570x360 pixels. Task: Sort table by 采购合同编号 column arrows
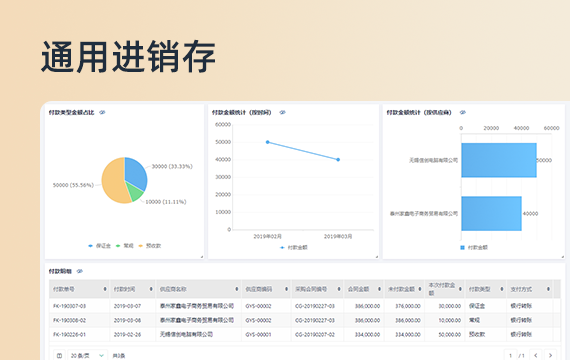[339, 289]
